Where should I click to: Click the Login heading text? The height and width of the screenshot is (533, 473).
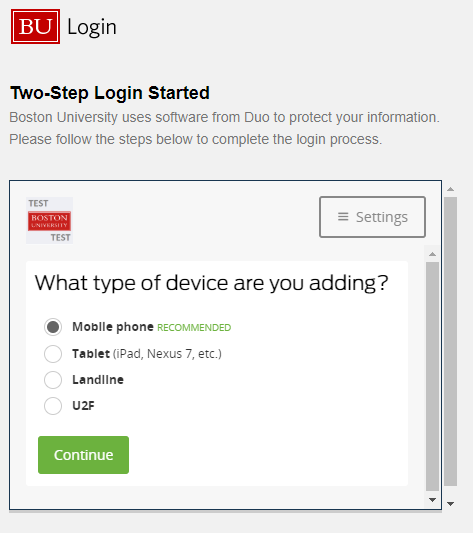point(92,27)
